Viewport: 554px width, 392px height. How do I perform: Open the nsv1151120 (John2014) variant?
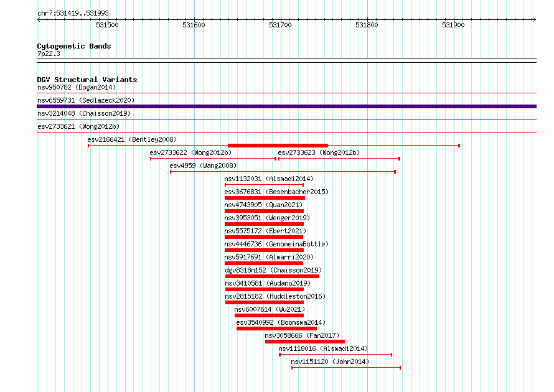[330, 362]
